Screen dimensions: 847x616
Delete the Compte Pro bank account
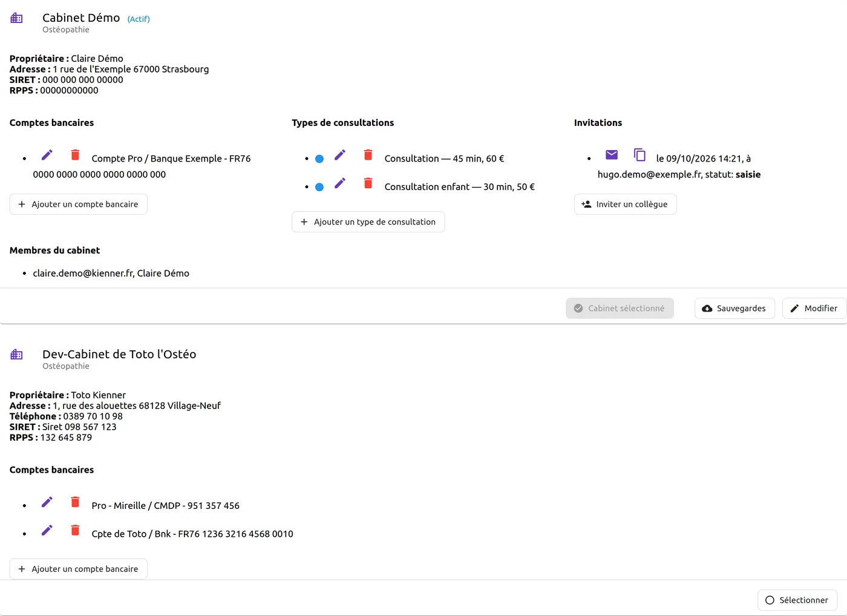tap(75, 155)
